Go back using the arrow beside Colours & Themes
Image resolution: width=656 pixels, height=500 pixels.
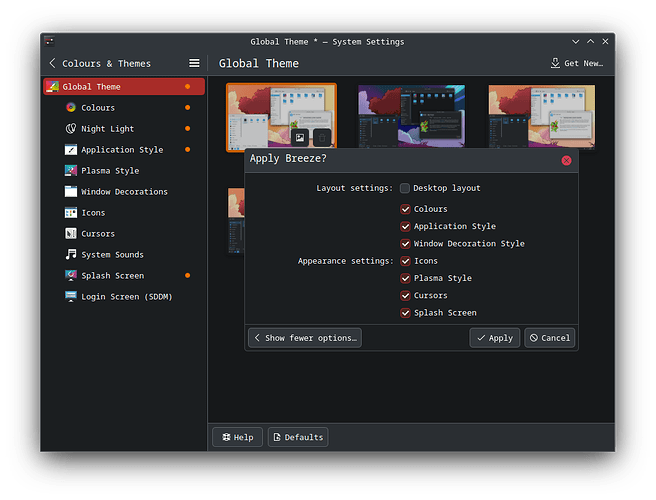(x=52, y=63)
